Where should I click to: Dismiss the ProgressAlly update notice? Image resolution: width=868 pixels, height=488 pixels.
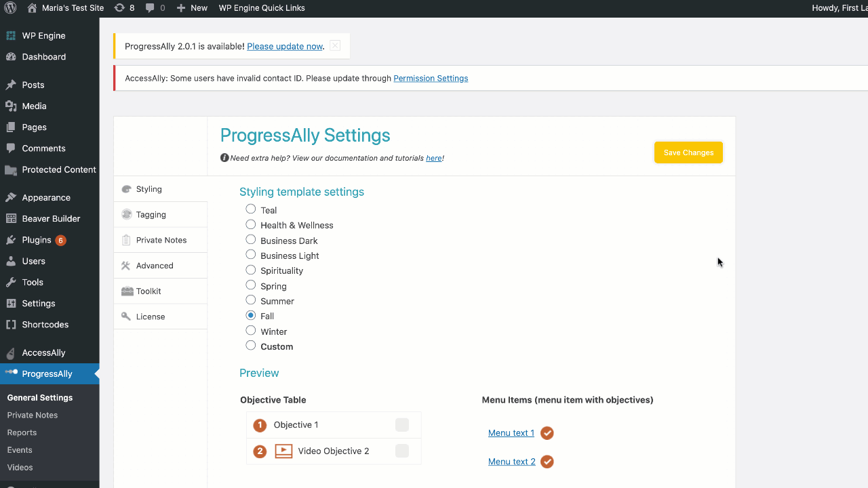(335, 46)
